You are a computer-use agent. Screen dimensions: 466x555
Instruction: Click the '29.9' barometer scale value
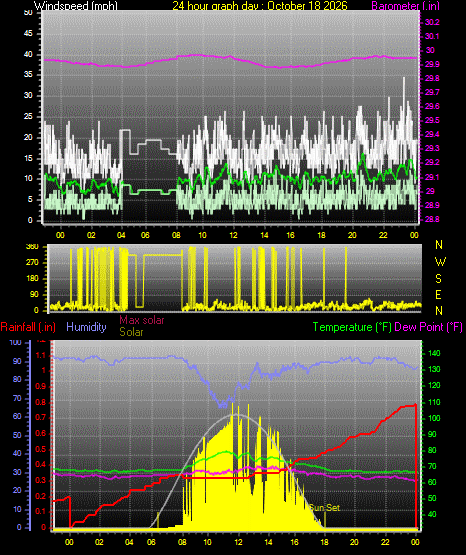coord(432,64)
